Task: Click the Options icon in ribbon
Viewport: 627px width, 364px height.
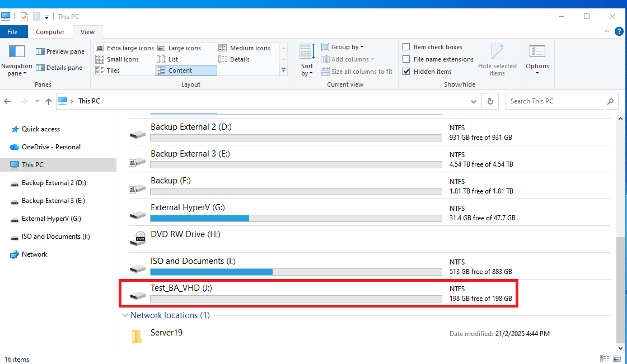Action: [x=537, y=52]
